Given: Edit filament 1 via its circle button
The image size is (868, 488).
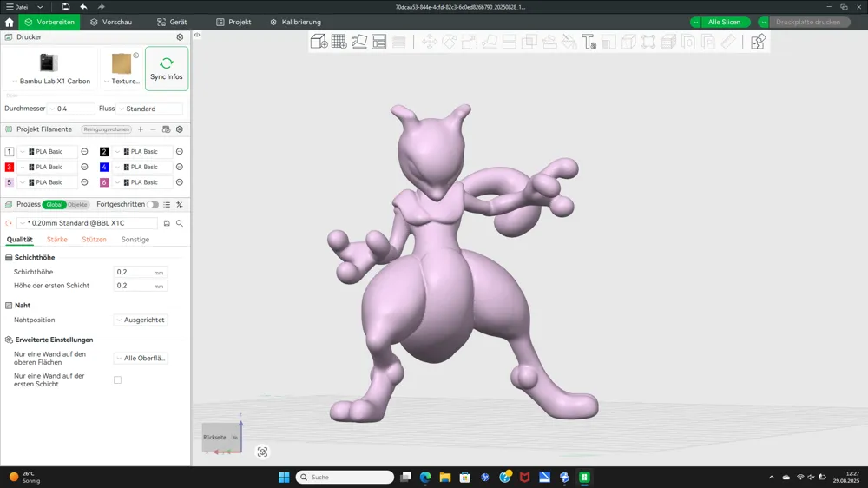Looking at the screenshot, I should 84,151.
